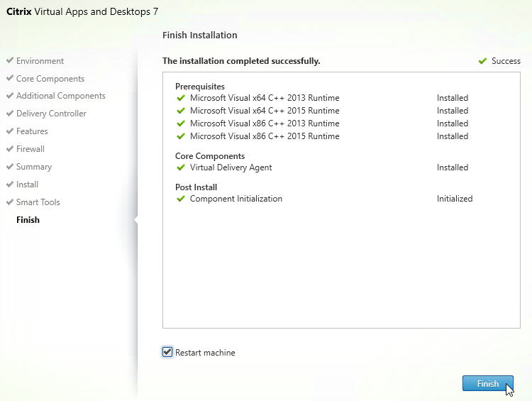The width and height of the screenshot is (532, 401).
Task: Click checkmark icon beside Environment step
Action: point(9,61)
